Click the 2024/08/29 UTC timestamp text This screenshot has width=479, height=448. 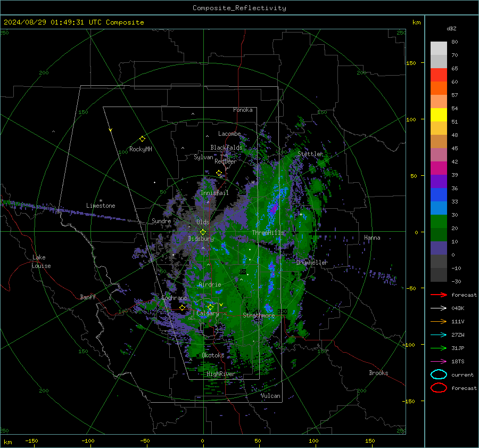(73, 22)
